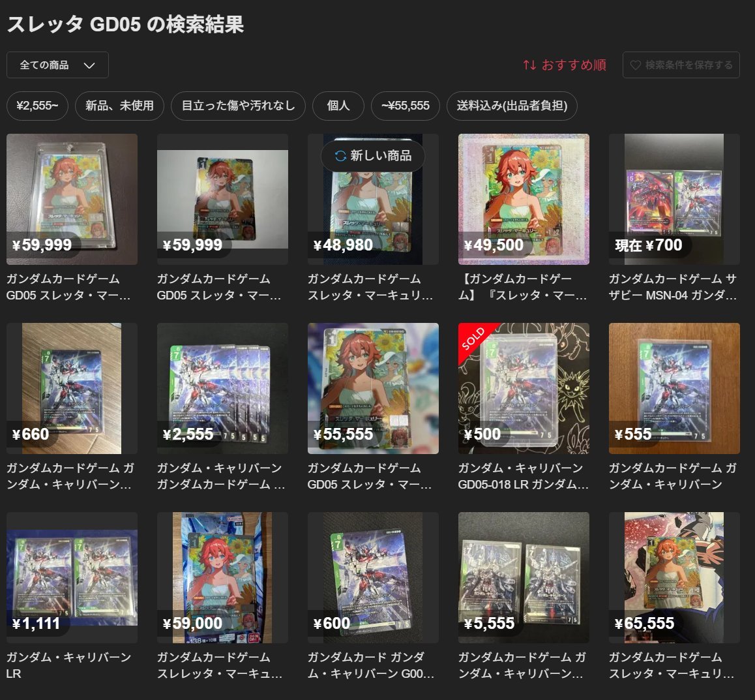Click the title ガンダムカードゲーム スレレッタ・マーキュ…
The height and width of the screenshot is (700, 755).
220,665
